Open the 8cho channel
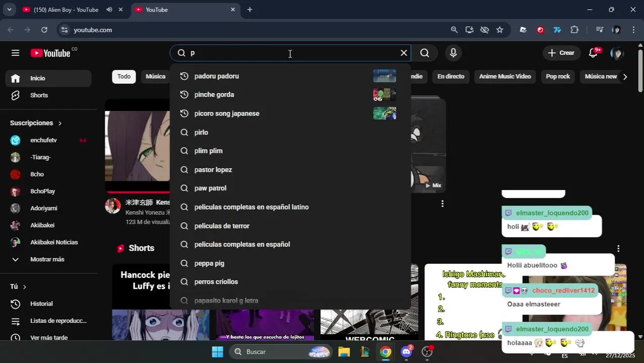 pyautogui.click(x=48, y=174)
